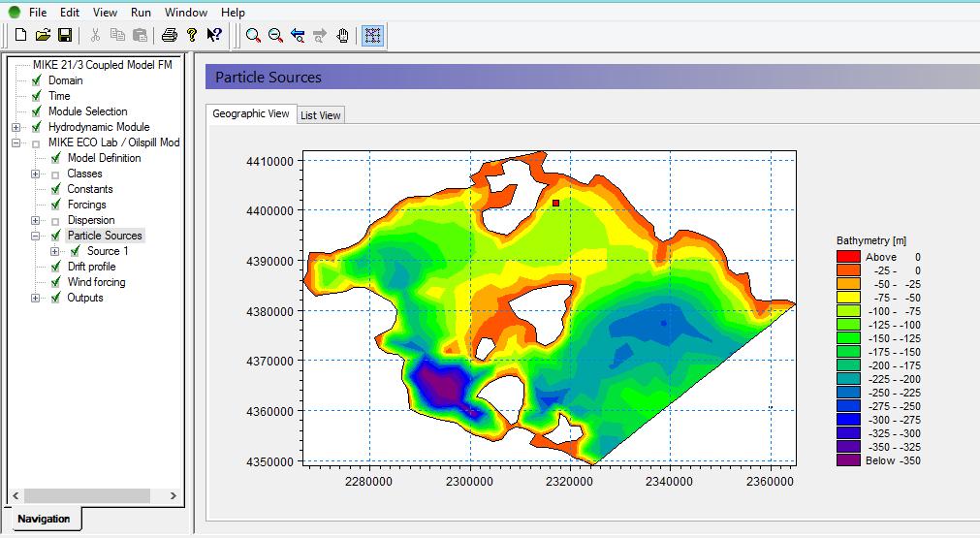Click the Hydrodynamic Module checkmark

tap(36, 127)
